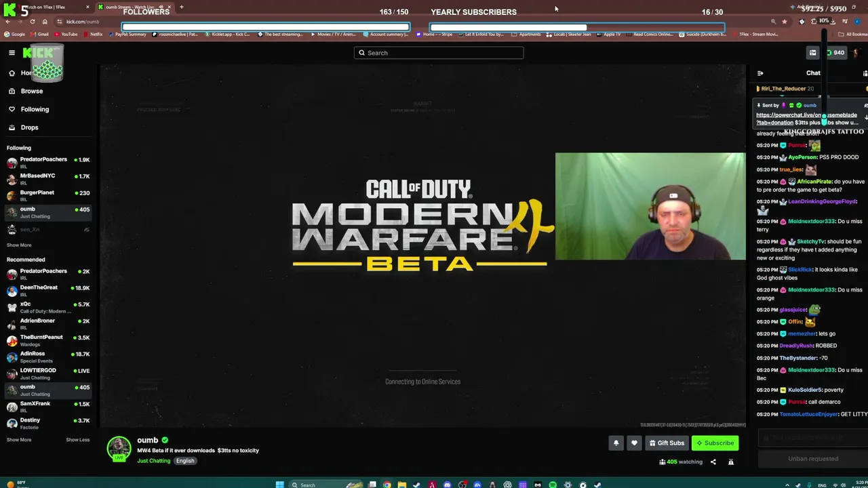Bookmark page with the star icon
The height and width of the screenshot is (488, 868).
coord(785,22)
